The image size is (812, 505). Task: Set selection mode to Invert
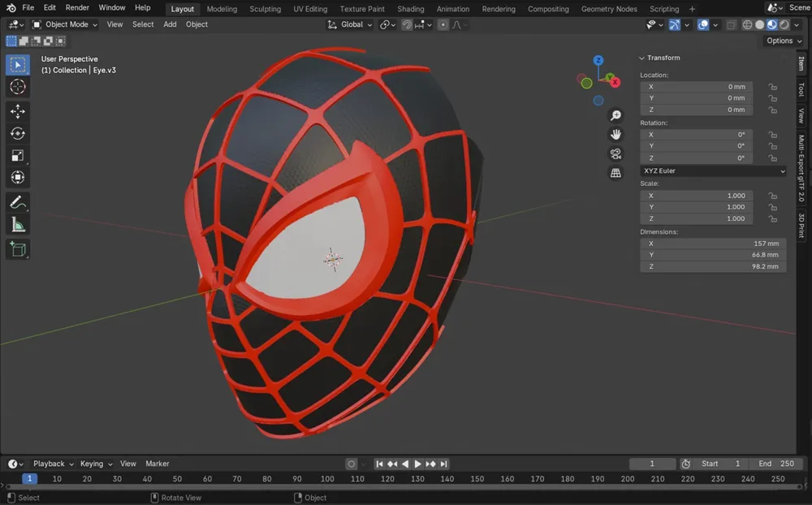[48, 41]
